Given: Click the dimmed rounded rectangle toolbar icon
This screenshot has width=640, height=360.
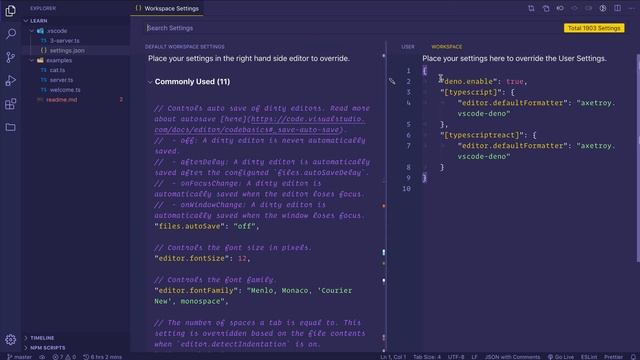Looking at the screenshot, I should (589, 8).
